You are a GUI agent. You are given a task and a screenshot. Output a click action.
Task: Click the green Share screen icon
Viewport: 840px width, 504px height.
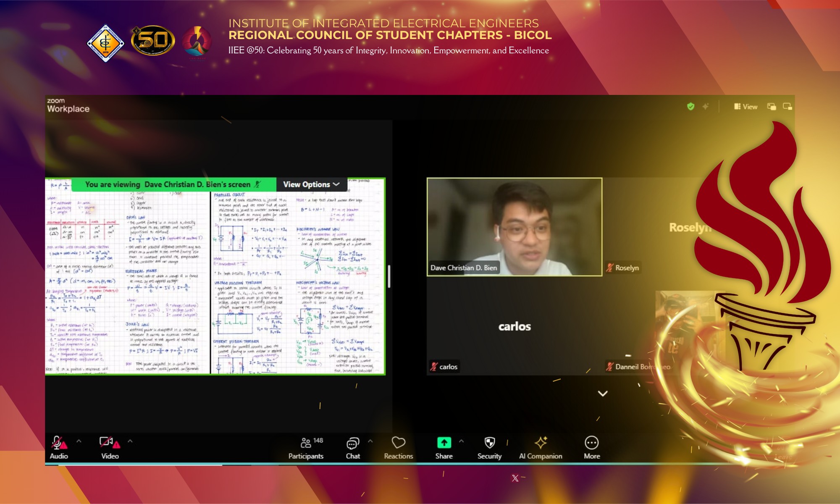(444, 443)
